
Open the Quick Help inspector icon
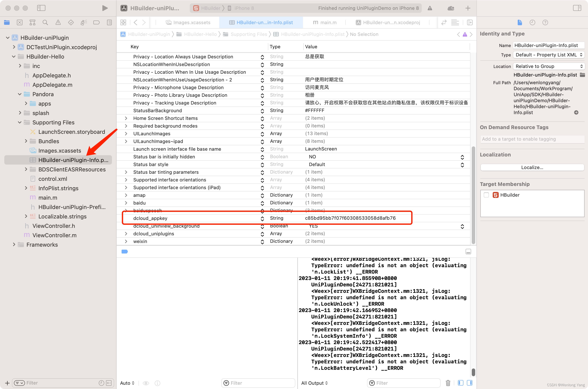(x=545, y=23)
